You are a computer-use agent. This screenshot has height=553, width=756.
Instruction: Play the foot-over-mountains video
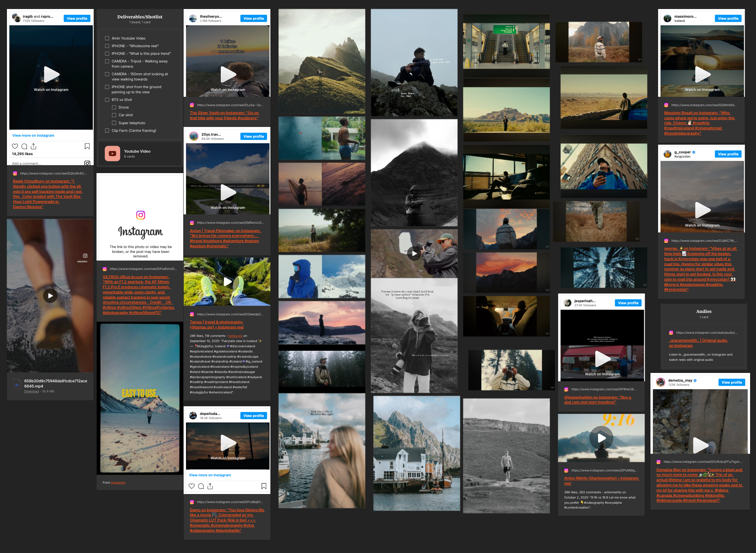[x=50, y=296]
